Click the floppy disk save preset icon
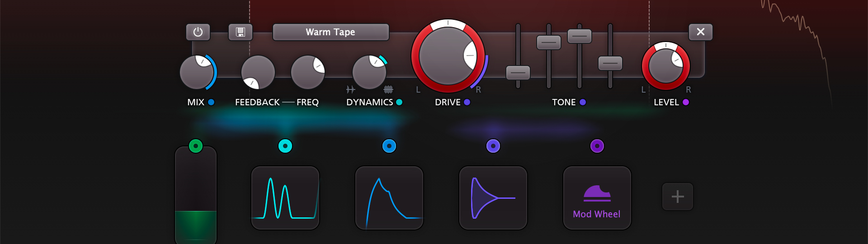This screenshot has width=868, height=244. pyautogui.click(x=241, y=32)
